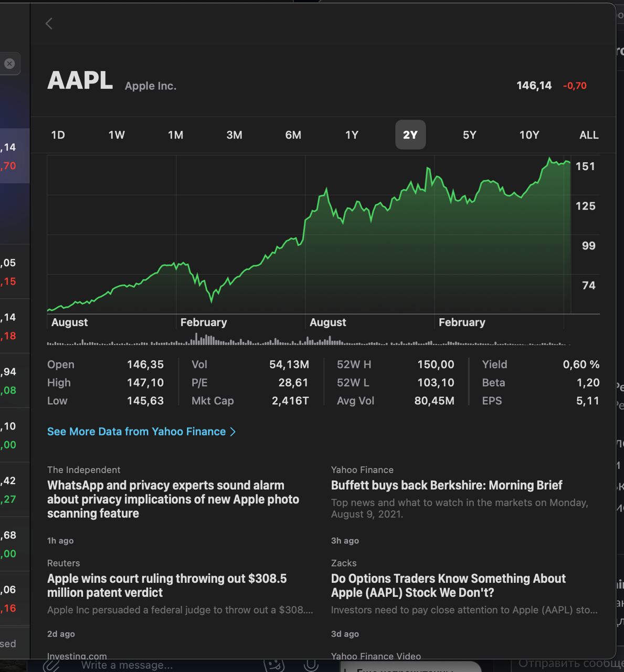Click Write a message field in chat window
Viewport: 624px width, 672px height.
pos(127,665)
